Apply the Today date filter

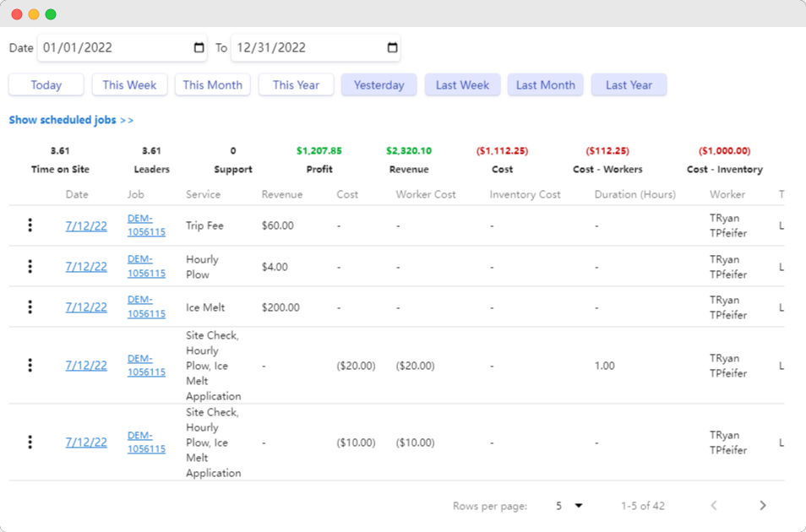coord(45,84)
